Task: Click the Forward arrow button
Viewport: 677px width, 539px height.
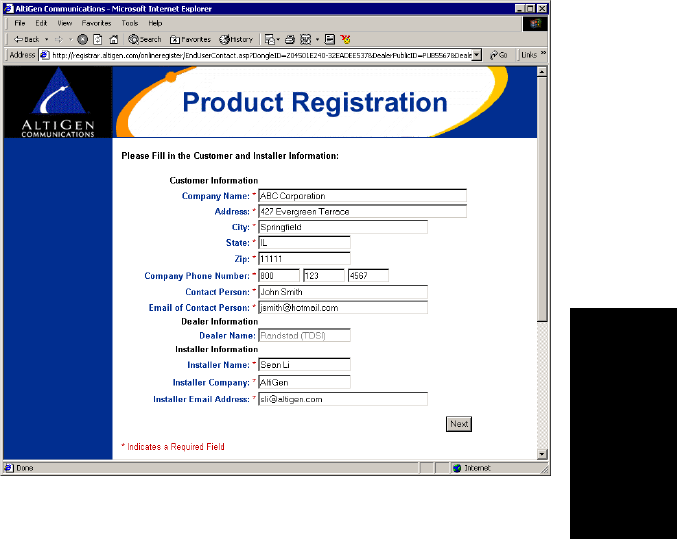Action: (59, 39)
